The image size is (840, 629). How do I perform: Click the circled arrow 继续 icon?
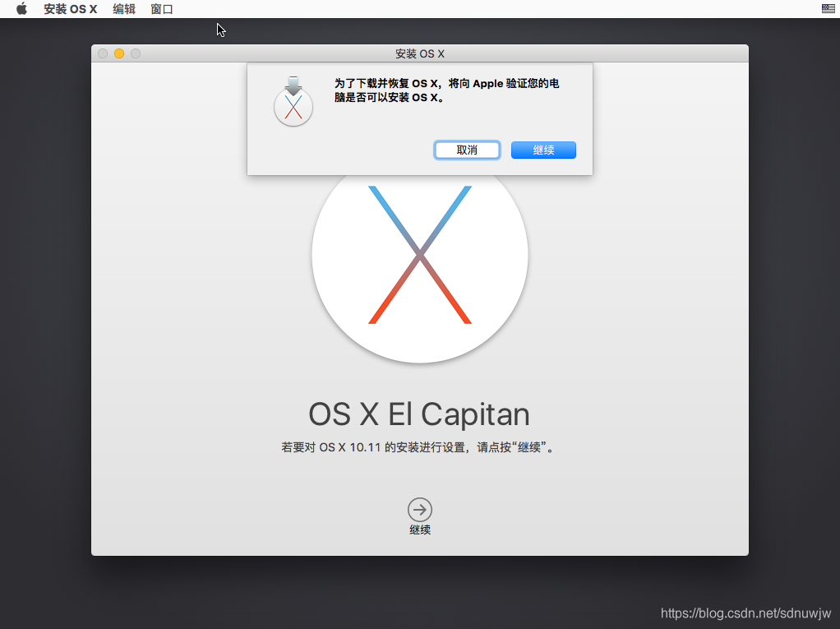[x=420, y=510]
